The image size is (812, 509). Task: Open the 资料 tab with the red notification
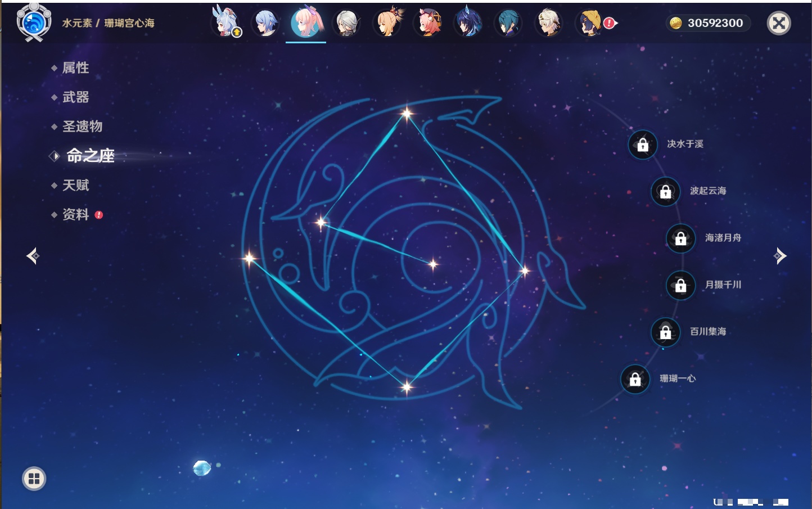coord(75,214)
